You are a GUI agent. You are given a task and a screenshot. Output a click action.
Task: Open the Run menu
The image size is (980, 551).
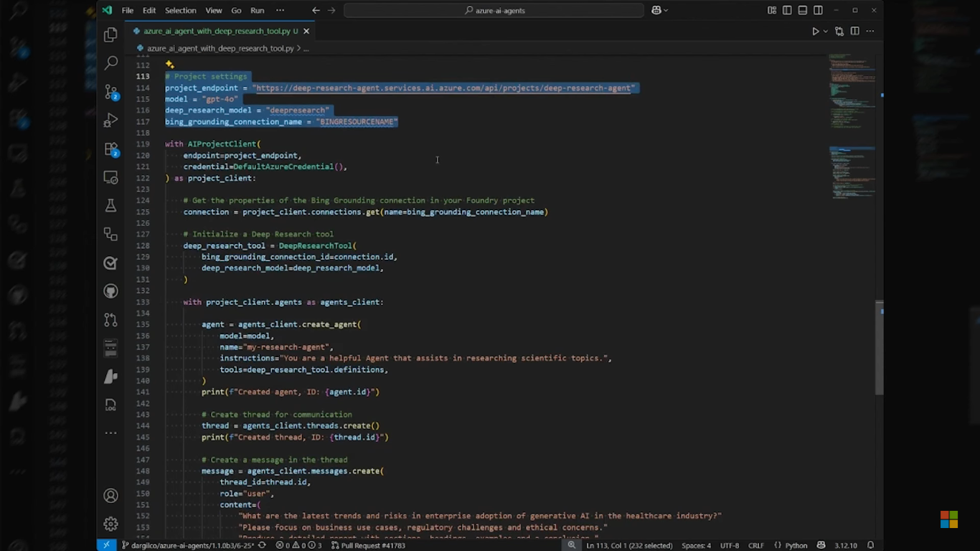point(258,10)
